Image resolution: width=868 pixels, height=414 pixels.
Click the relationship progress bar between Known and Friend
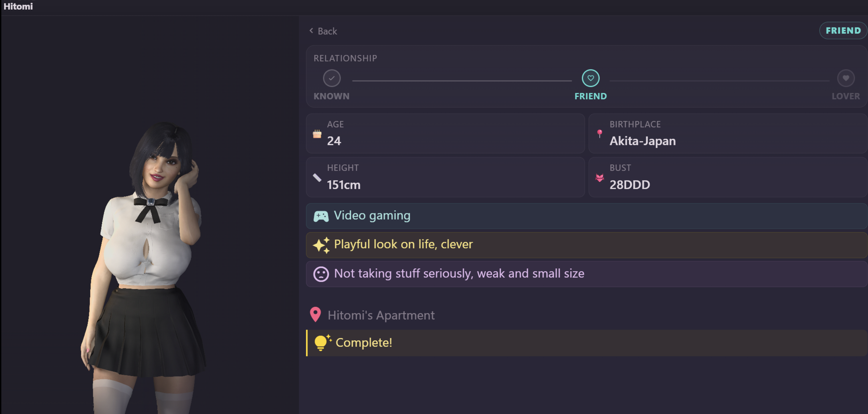[x=462, y=81]
